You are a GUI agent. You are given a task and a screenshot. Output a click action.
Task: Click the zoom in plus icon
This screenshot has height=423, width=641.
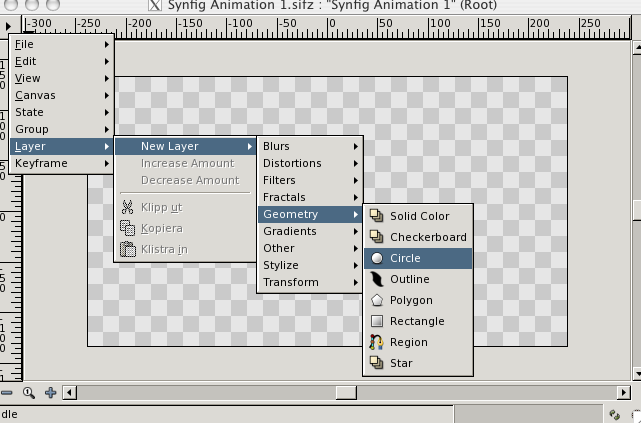[x=51, y=393]
